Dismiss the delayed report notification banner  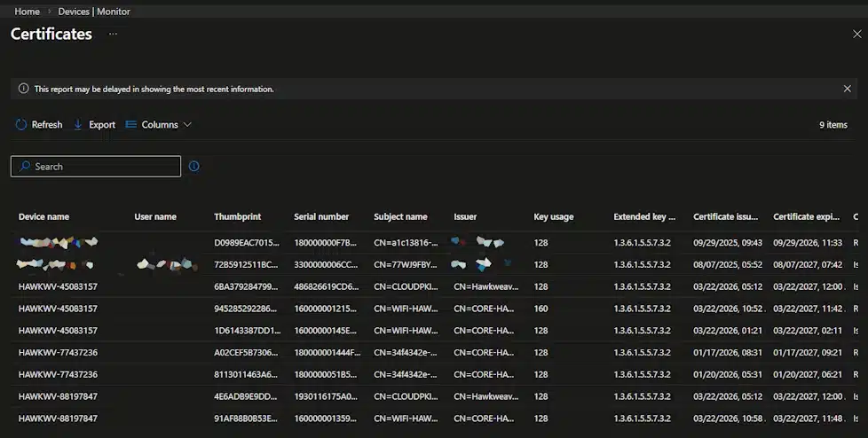(x=847, y=89)
